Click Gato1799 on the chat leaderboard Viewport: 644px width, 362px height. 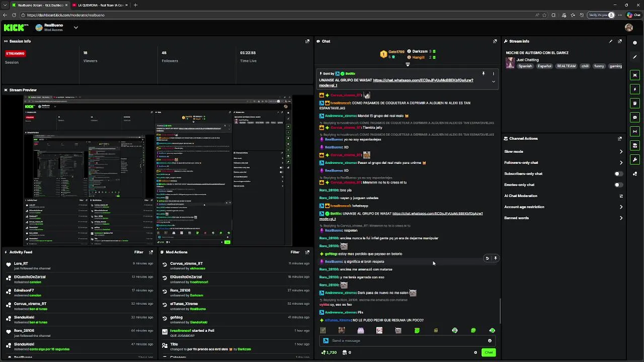(396, 51)
